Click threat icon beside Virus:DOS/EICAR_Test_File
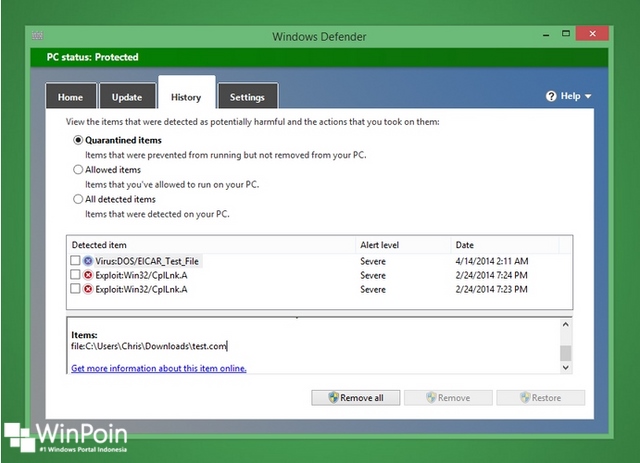Viewport: 640px width, 463px height. tap(88, 261)
